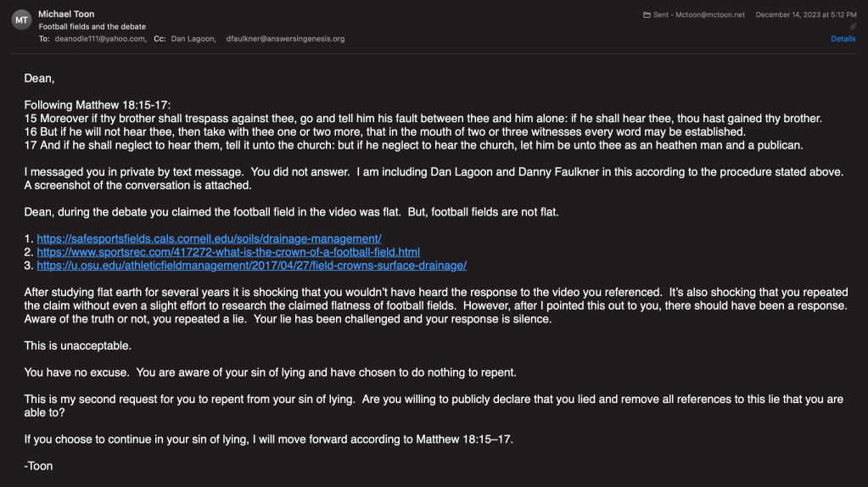
Task: Open the sportsrec.com football field crown link
Action: 228,252
